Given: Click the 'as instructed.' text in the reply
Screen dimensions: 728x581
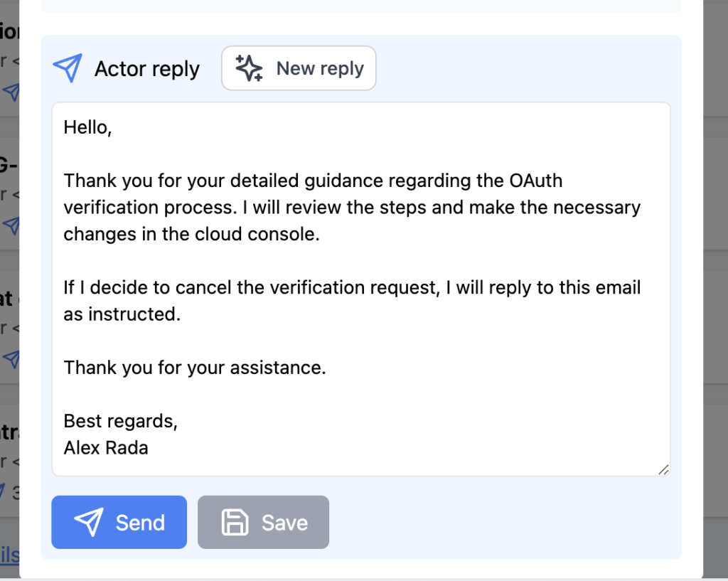Looking at the screenshot, I should point(122,314).
